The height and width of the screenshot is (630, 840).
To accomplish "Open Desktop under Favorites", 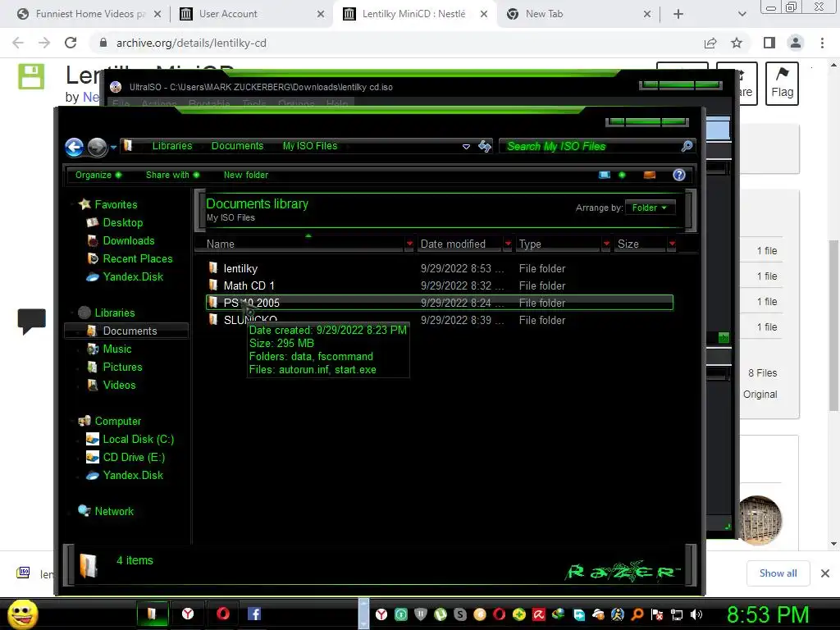I will pyautogui.click(x=123, y=223).
